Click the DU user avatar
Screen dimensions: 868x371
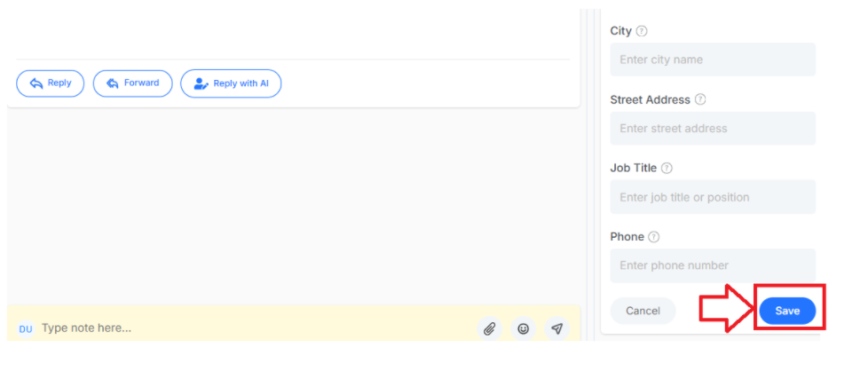point(26,329)
